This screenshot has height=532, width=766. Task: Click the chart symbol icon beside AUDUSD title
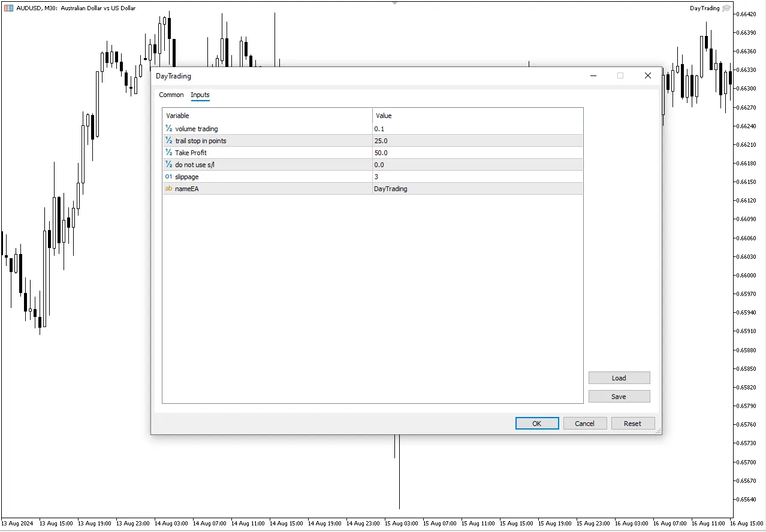pos(8,8)
